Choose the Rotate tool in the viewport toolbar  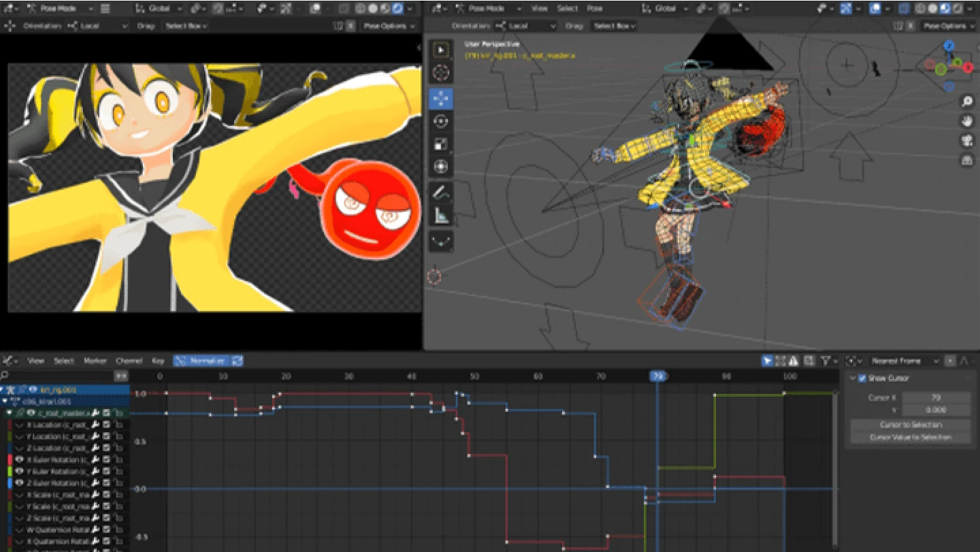tap(441, 121)
